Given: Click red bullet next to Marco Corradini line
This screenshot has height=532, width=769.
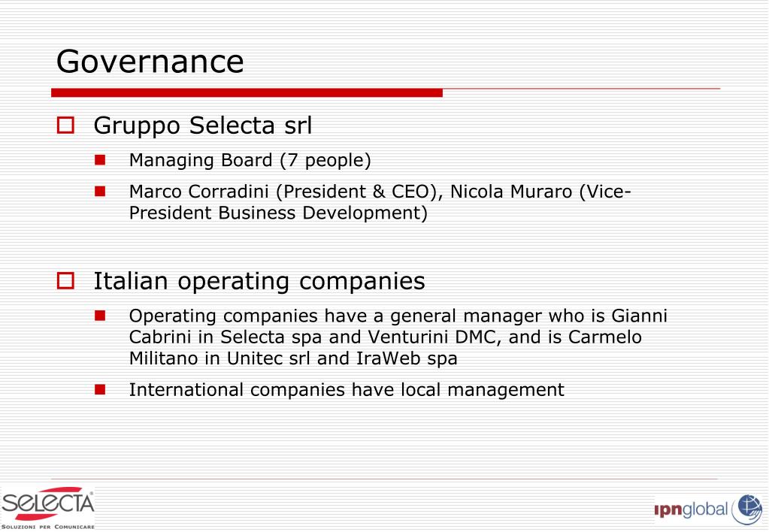Looking at the screenshot, I should pos(100,191).
